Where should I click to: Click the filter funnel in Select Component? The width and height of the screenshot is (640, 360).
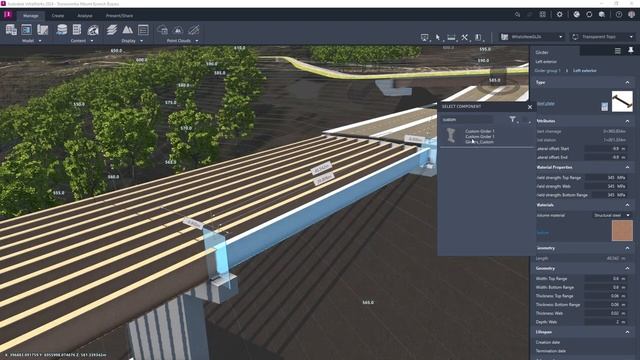coord(513,119)
